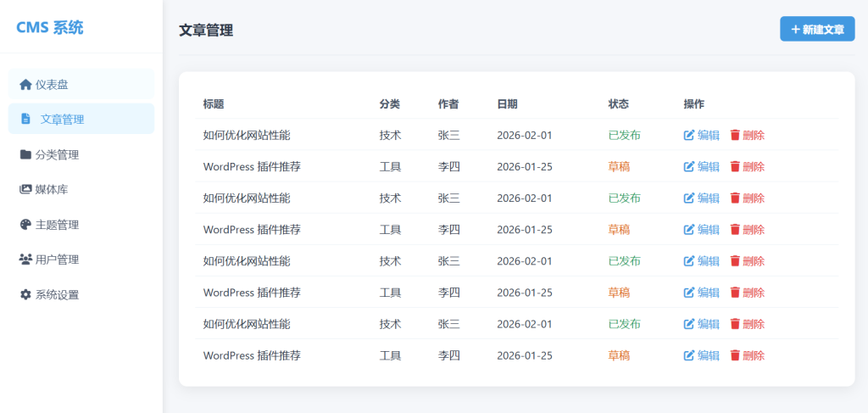Click the palette icon for 主题管理
This screenshot has height=413, width=868.
25,225
